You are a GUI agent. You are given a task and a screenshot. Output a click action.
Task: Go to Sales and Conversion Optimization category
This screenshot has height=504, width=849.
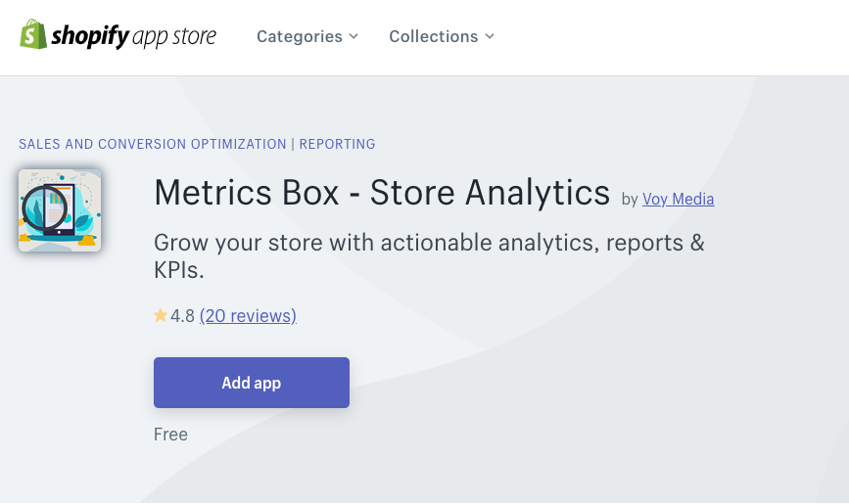(x=153, y=144)
